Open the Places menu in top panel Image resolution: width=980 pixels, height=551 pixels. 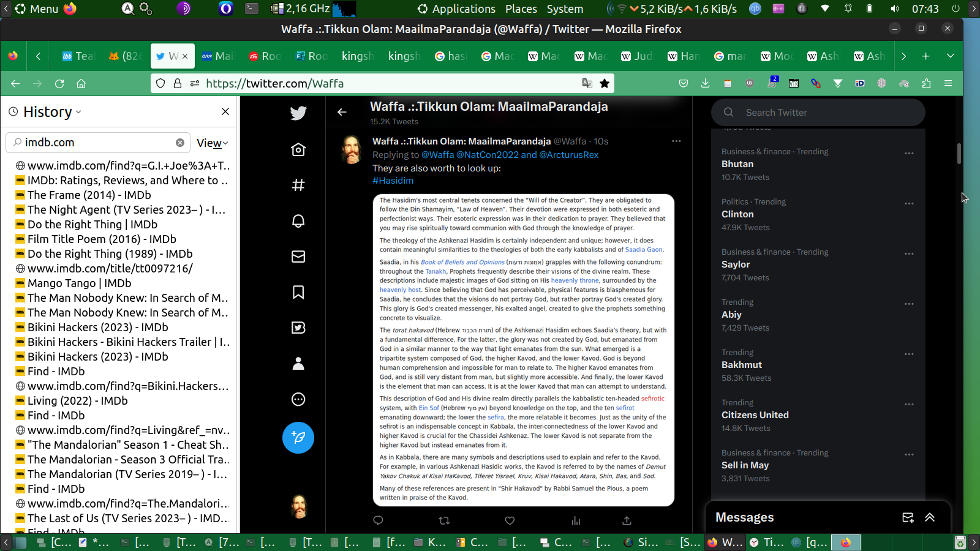click(521, 9)
